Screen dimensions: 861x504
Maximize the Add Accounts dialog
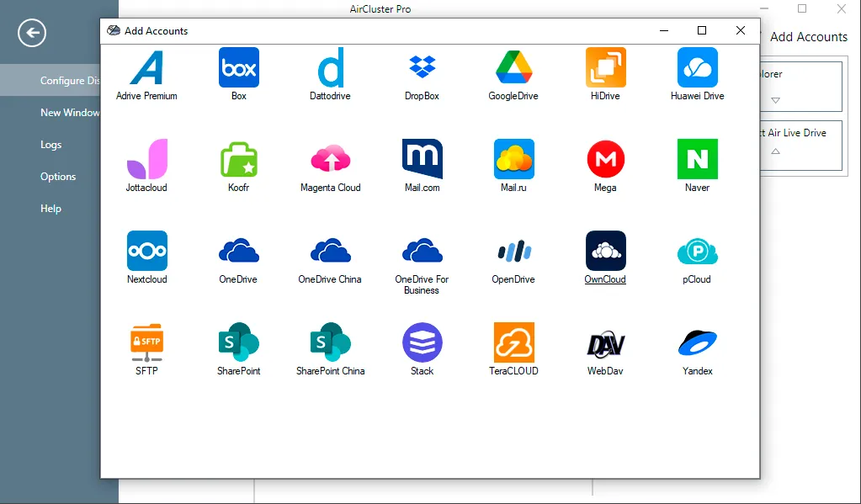[x=702, y=30]
